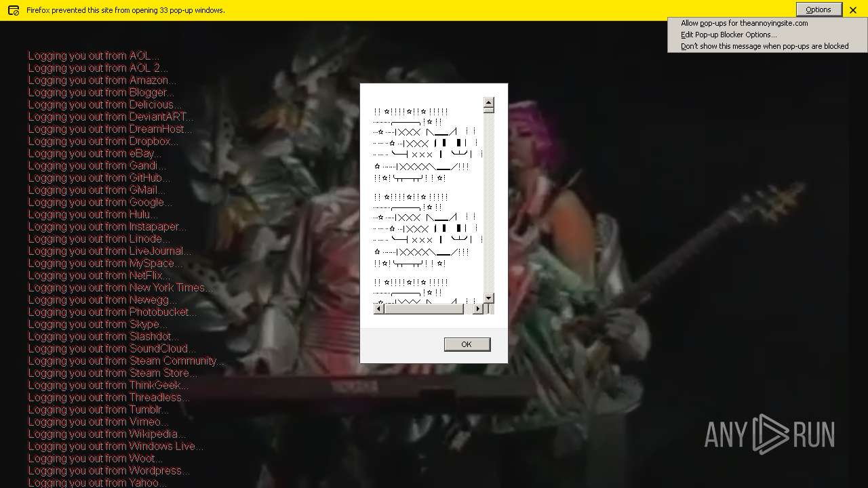Click the 'Logging you out from LiveJournal...' line

pyautogui.click(x=110, y=251)
